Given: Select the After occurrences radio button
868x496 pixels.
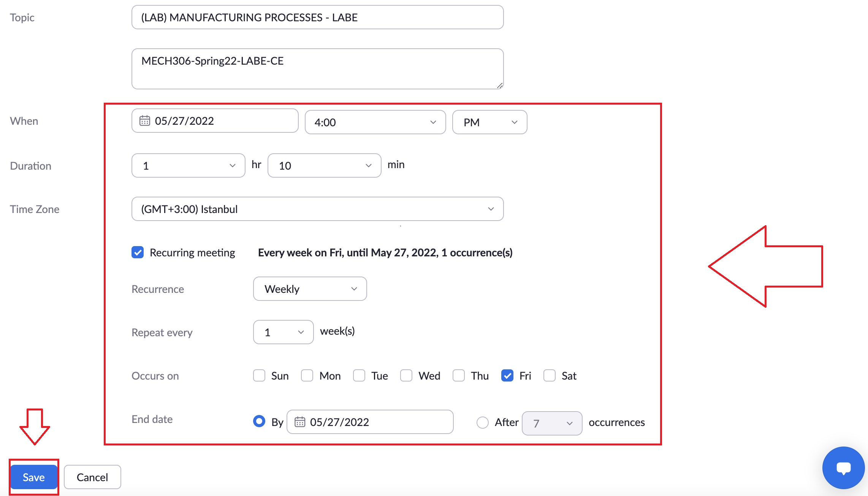Looking at the screenshot, I should (x=482, y=422).
